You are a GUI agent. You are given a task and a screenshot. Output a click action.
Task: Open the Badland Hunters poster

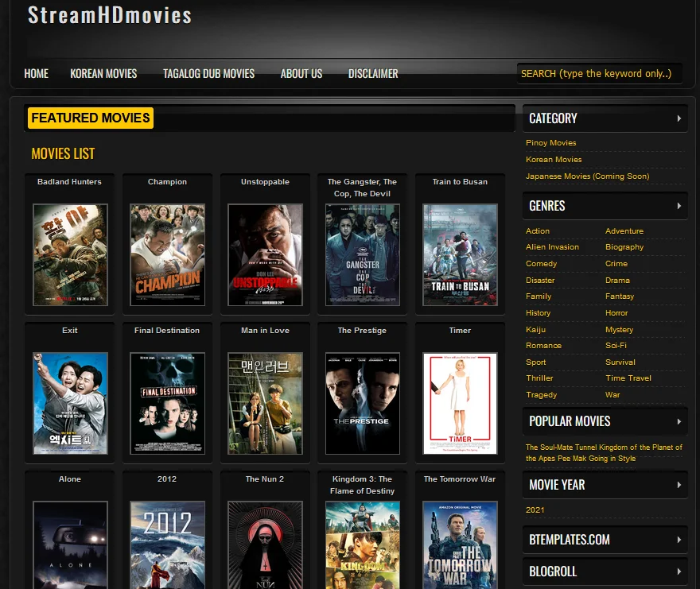[70, 255]
